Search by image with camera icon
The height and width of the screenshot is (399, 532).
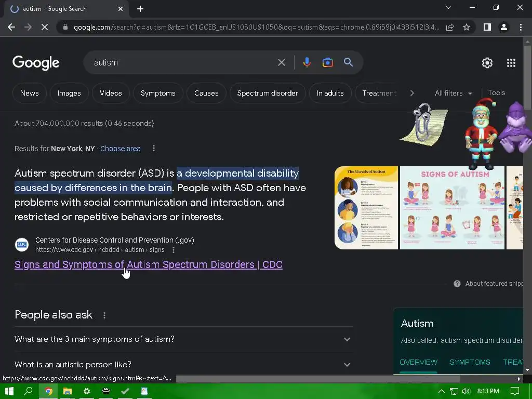coord(327,62)
